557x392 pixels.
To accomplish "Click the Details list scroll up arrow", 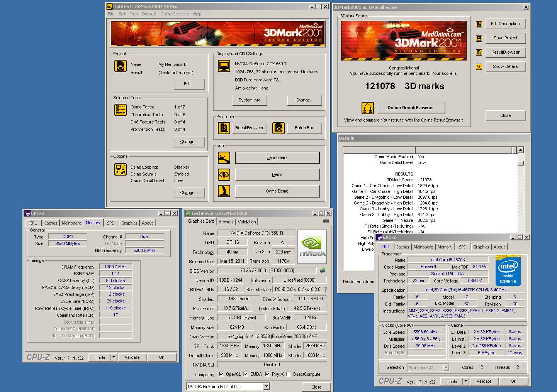I will tap(520, 150).
